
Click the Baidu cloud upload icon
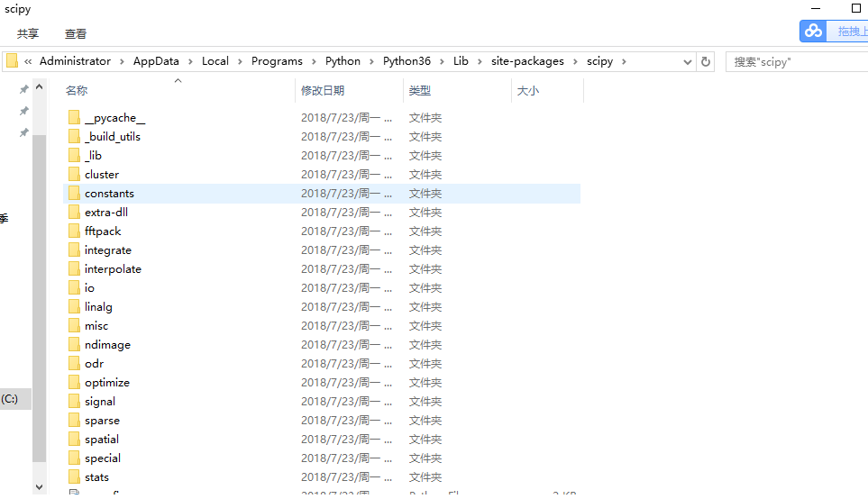click(x=813, y=31)
